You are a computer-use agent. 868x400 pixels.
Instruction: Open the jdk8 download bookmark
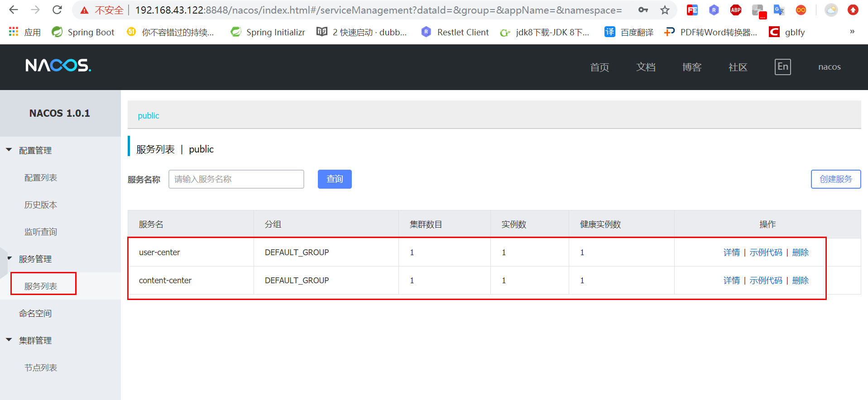tap(545, 32)
